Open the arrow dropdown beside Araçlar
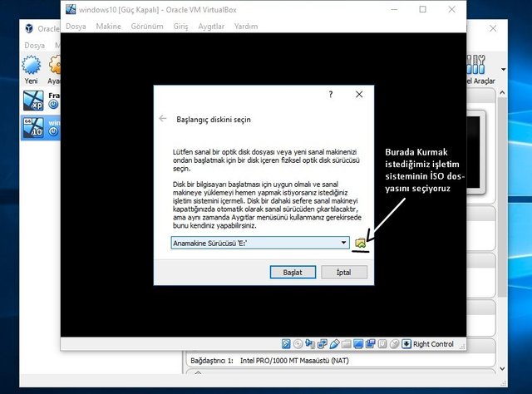This screenshot has height=394, width=532. click(503, 69)
